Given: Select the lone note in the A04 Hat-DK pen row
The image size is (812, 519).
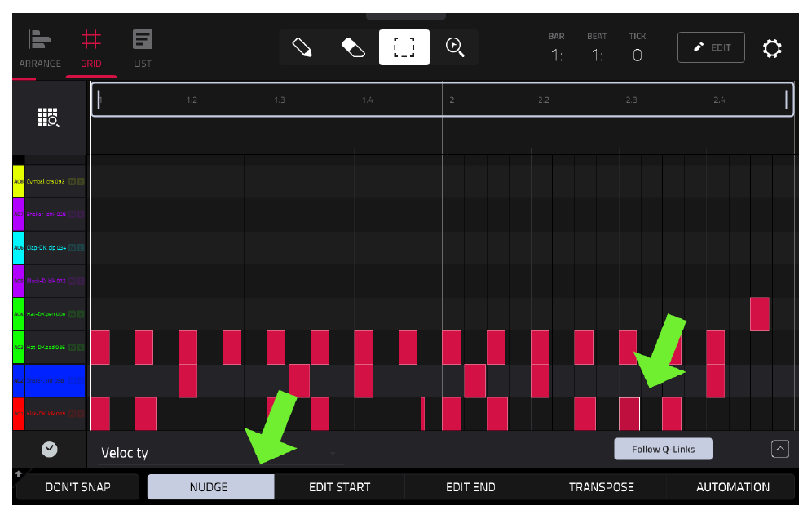Looking at the screenshot, I should pyautogui.click(x=760, y=314).
